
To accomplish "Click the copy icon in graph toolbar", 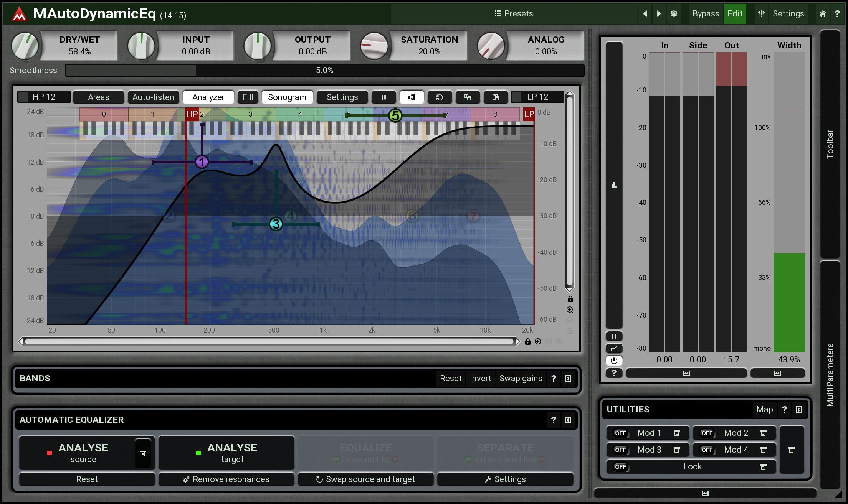I will click(x=468, y=97).
